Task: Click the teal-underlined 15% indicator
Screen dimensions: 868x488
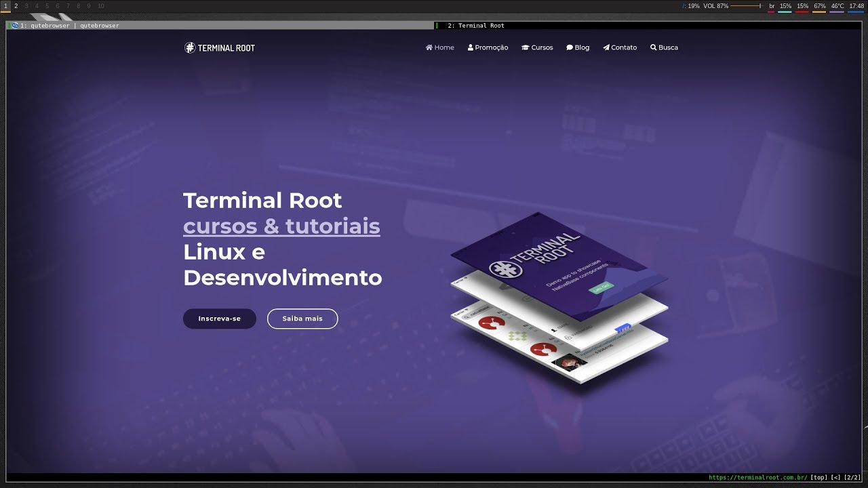Action: coord(785,6)
